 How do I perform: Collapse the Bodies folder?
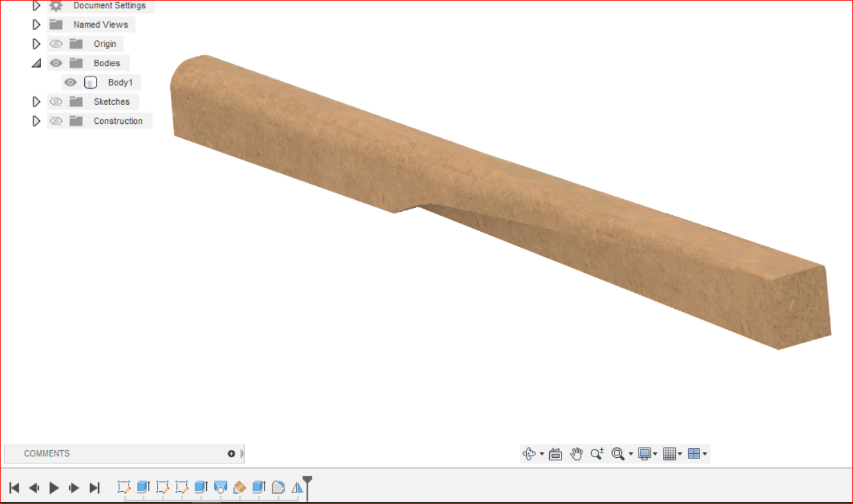click(37, 63)
